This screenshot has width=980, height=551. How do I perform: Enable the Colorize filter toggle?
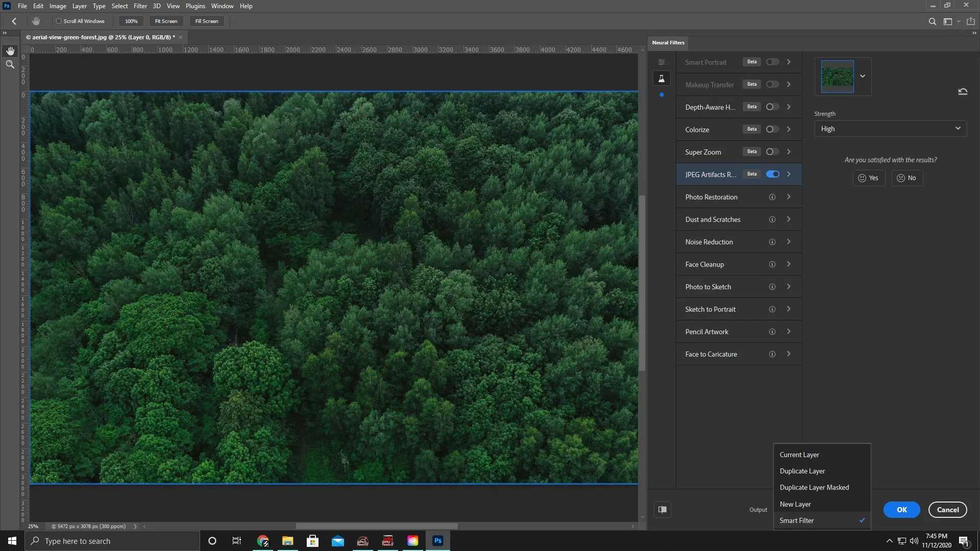click(773, 130)
